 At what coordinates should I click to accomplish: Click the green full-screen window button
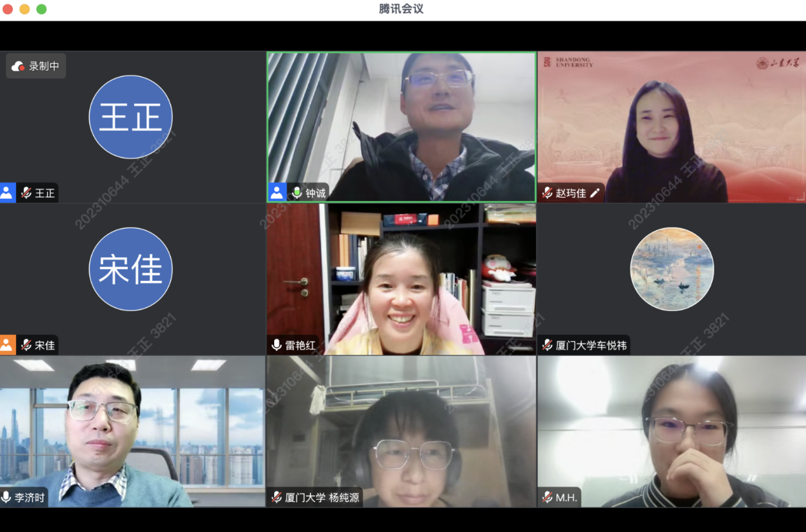coord(41,9)
